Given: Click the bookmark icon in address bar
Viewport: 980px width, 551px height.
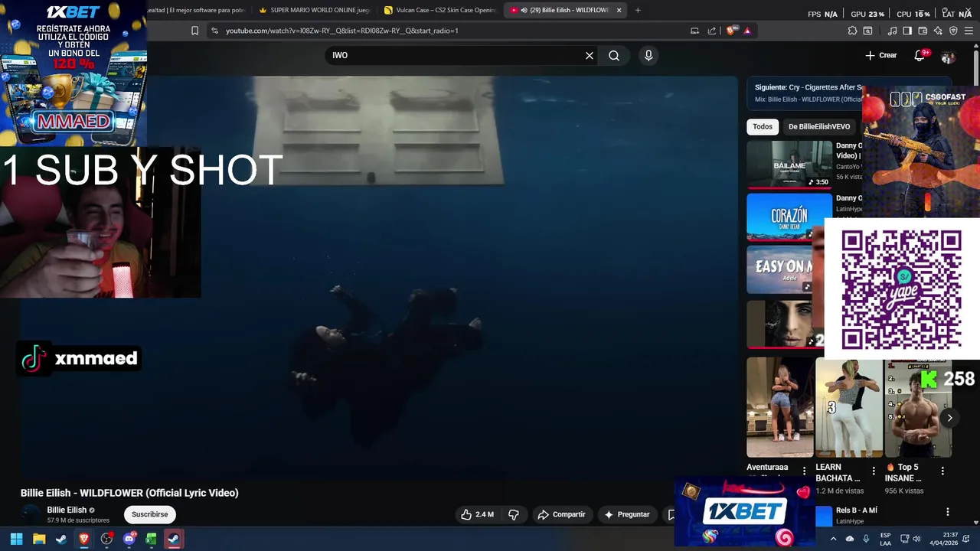Looking at the screenshot, I should point(194,31).
